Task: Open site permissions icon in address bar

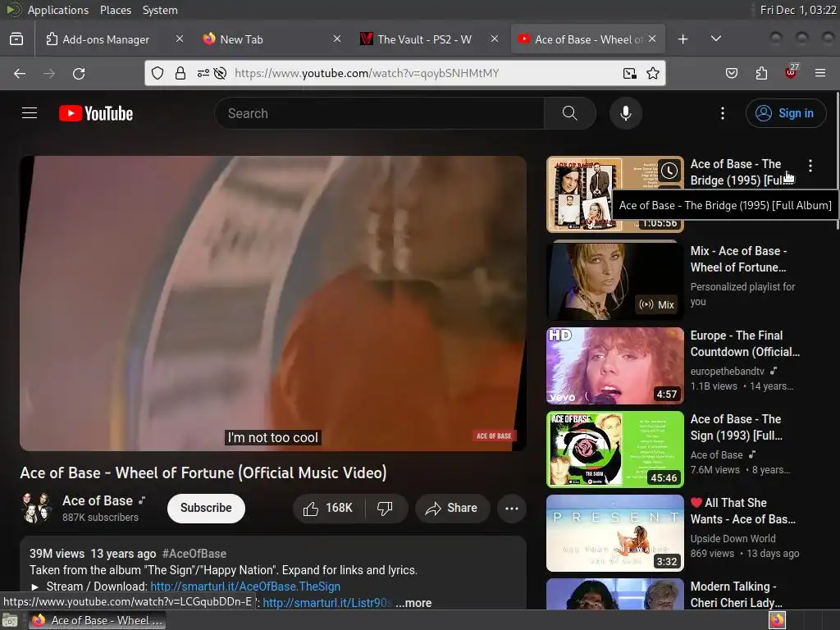Action: tap(203, 73)
